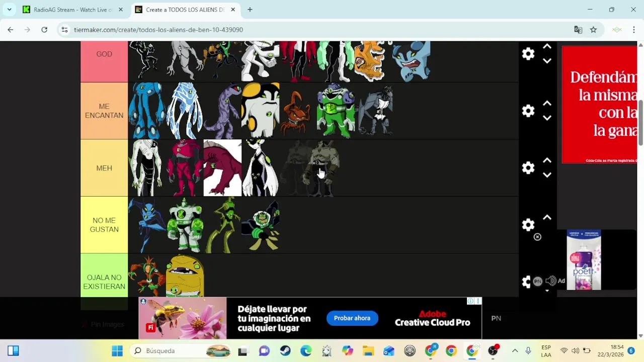
Task: Move the MEH tier up with arrow
Action: pos(547,160)
